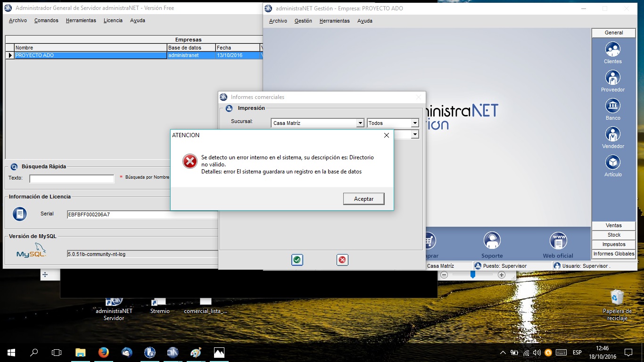
Task: Click Aceptar in the ATENCION dialog
Action: tap(363, 199)
